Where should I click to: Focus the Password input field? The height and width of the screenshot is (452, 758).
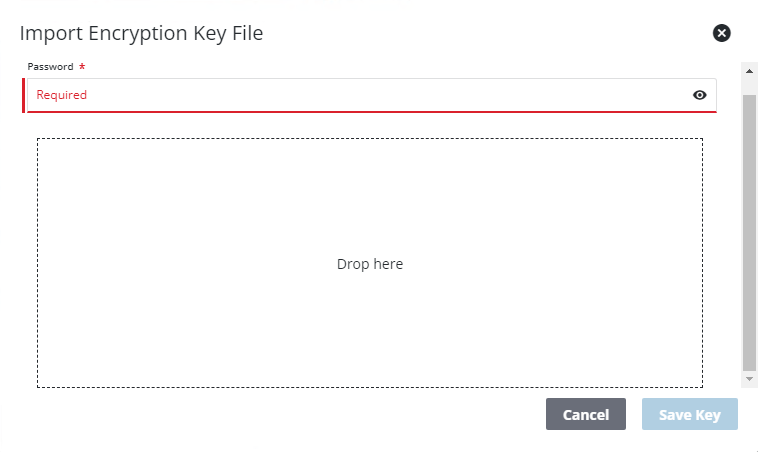(x=371, y=95)
